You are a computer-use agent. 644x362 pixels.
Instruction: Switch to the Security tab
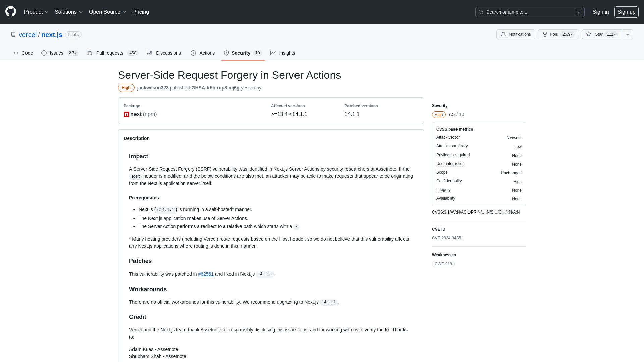tap(243, 53)
